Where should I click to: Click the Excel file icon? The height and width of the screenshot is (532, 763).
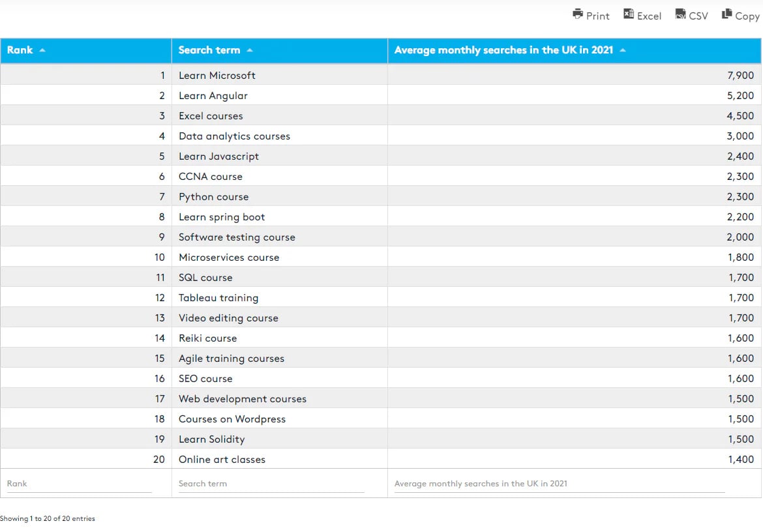[629, 14]
